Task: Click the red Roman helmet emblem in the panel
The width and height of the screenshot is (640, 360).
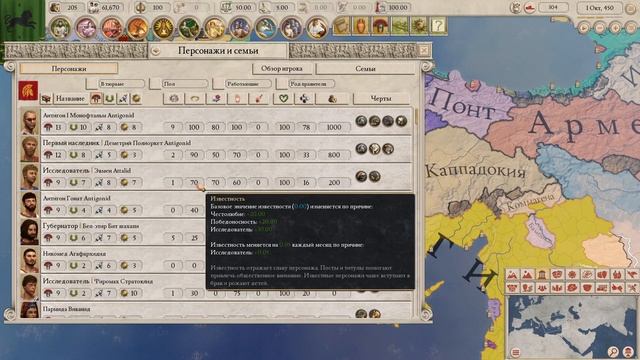Action: pyautogui.click(x=28, y=90)
